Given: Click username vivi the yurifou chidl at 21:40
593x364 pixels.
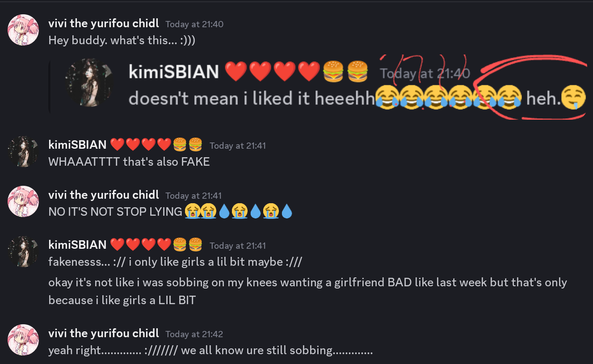Looking at the screenshot, I should [104, 23].
